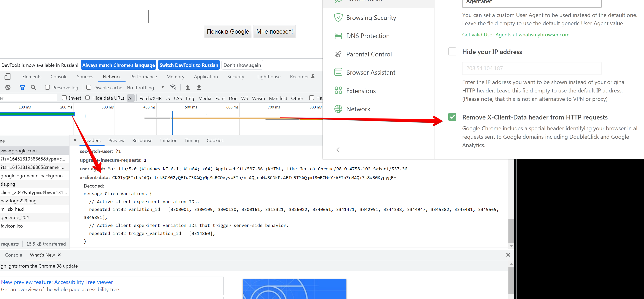
Task: Open the Network section of the extension
Action: click(x=358, y=109)
